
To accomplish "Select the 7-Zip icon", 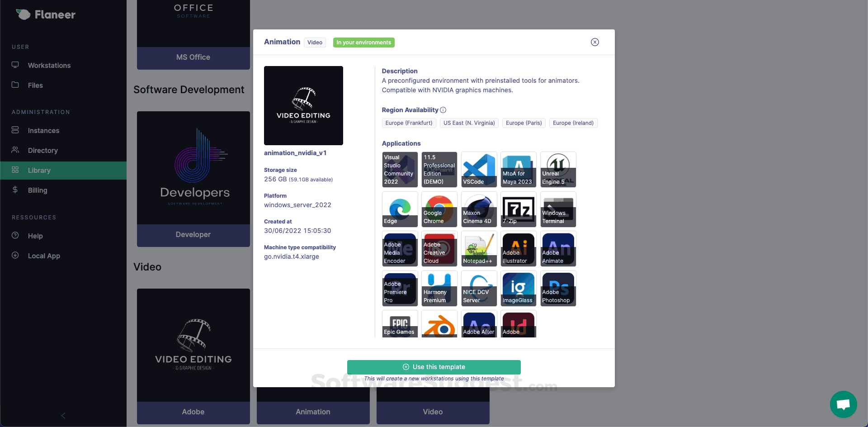I will [518, 209].
